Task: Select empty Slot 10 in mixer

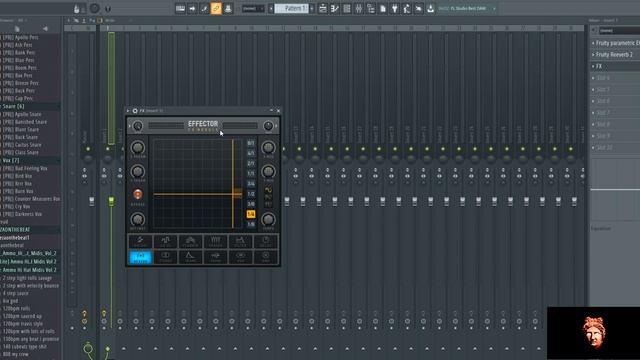Action: tap(604, 147)
